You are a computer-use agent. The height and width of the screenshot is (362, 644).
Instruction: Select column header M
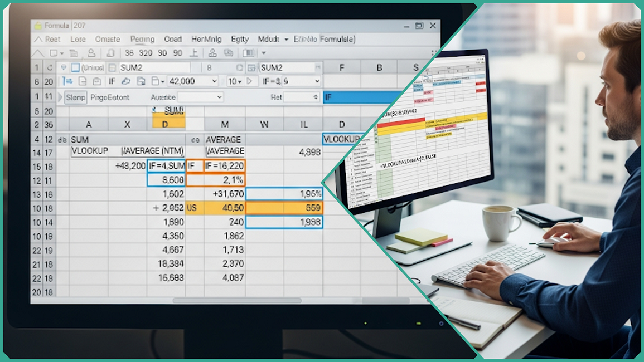tap(225, 124)
